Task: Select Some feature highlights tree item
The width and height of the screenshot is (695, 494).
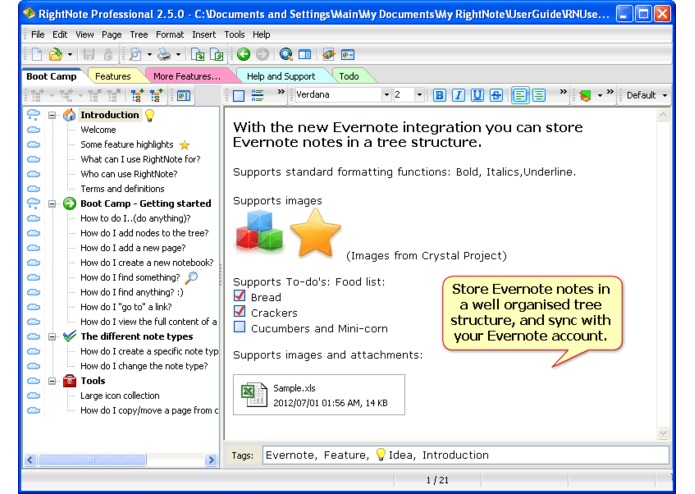Action: click(127, 144)
